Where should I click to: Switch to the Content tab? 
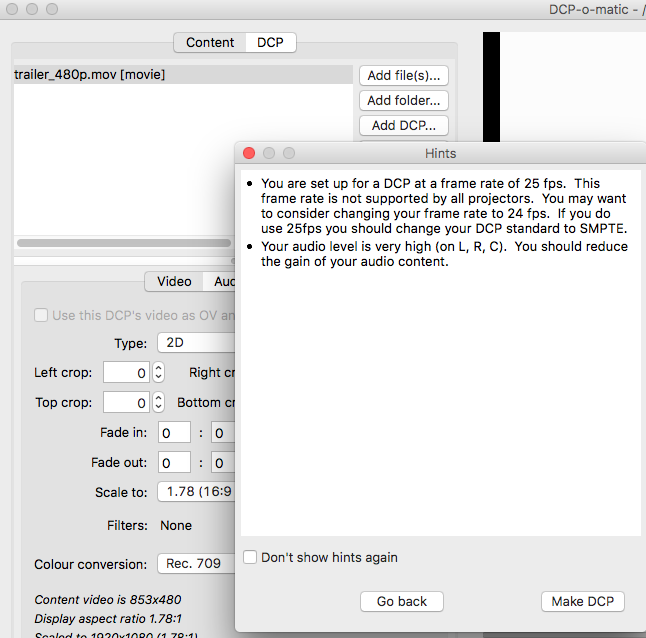point(210,42)
